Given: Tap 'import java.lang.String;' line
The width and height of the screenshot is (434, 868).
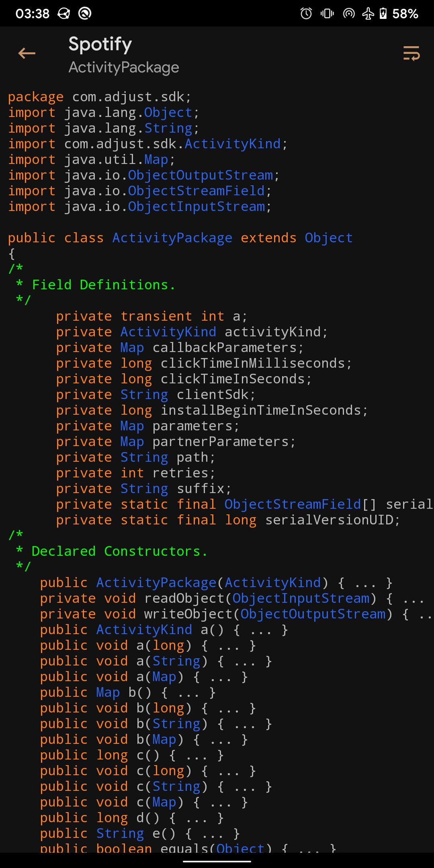Looking at the screenshot, I should point(104,128).
